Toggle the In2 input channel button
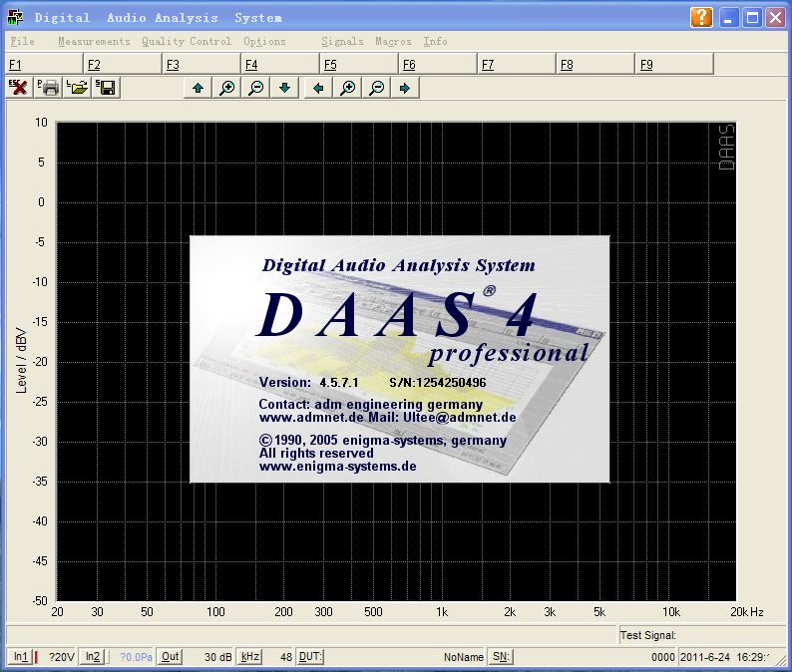Screen dimensions: 792x672 click(92, 657)
